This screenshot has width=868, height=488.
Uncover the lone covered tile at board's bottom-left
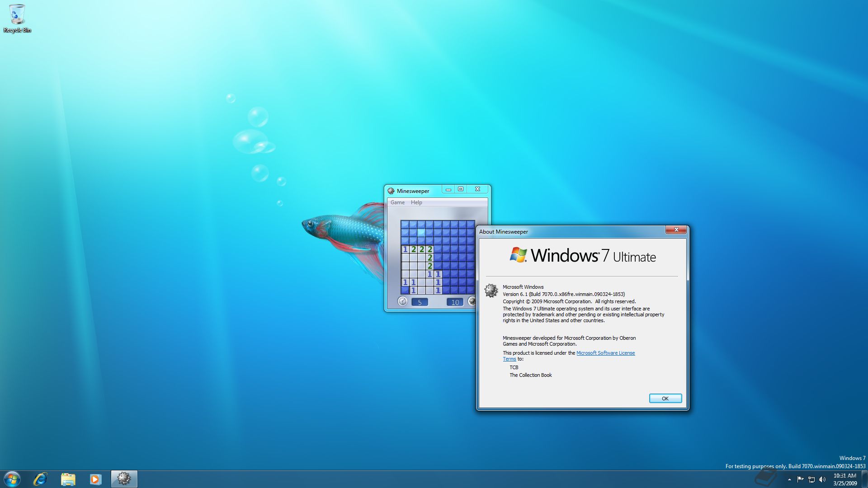click(405, 291)
